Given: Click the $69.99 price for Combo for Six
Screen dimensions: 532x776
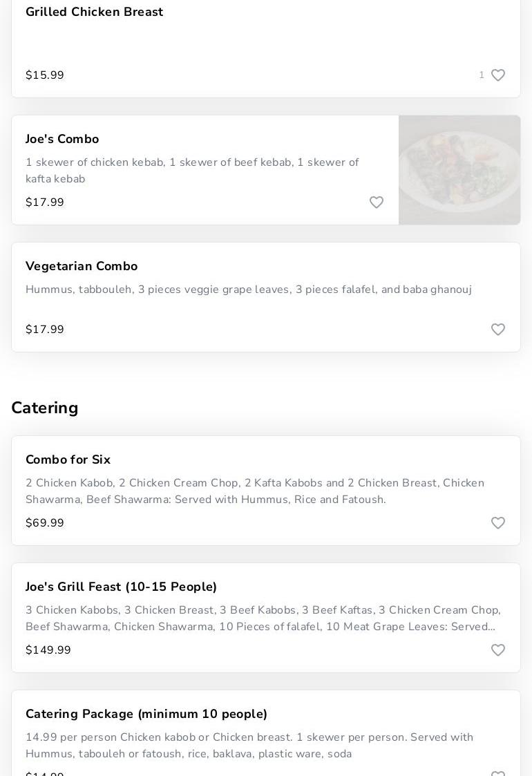Looking at the screenshot, I should coord(45,523).
